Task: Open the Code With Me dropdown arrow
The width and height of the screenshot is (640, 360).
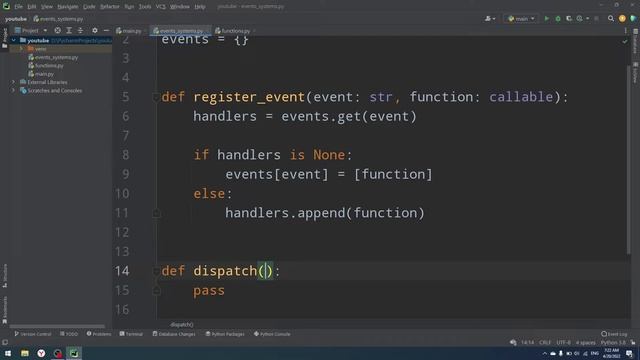Action: pyautogui.click(x=494, y=19)
